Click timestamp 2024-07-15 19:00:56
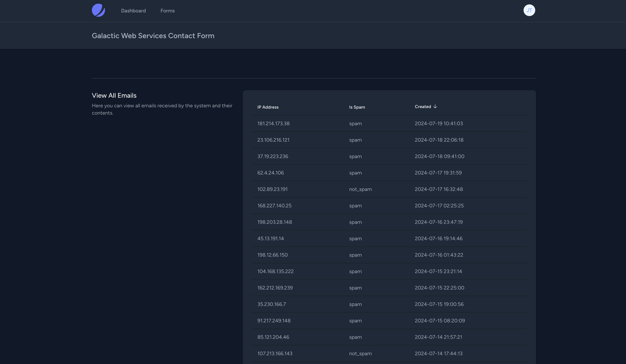 coord(439,304)
